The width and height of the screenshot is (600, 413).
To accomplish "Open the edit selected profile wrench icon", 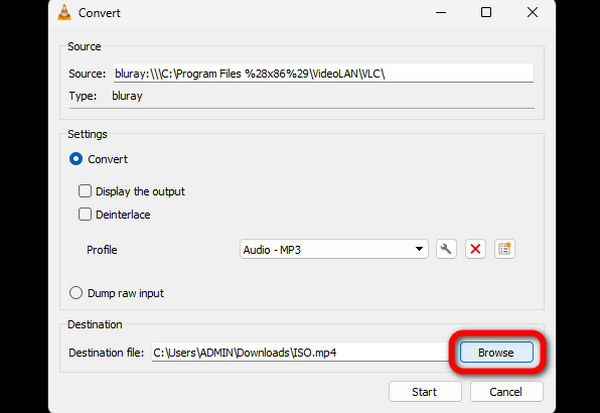I will [446, 249].
